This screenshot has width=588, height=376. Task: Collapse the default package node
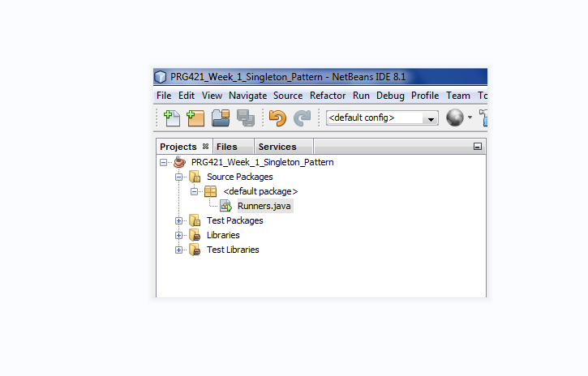(194, 192)
